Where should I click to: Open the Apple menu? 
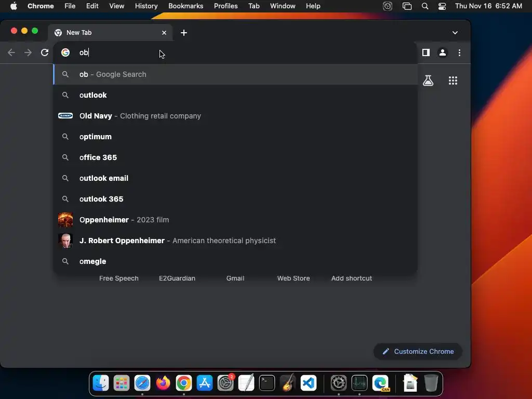click(x=14, y=6)
